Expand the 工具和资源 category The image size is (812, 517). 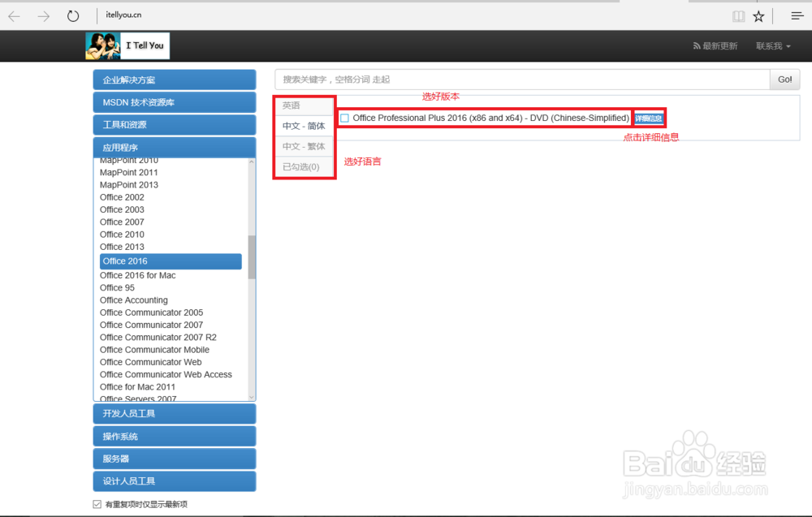(175, 125)
